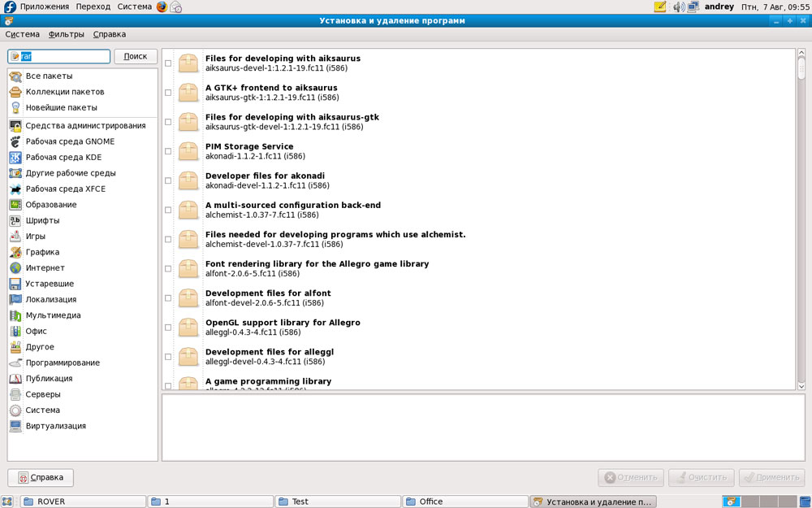Click the Education (Образование) icon

pos(15,205)
